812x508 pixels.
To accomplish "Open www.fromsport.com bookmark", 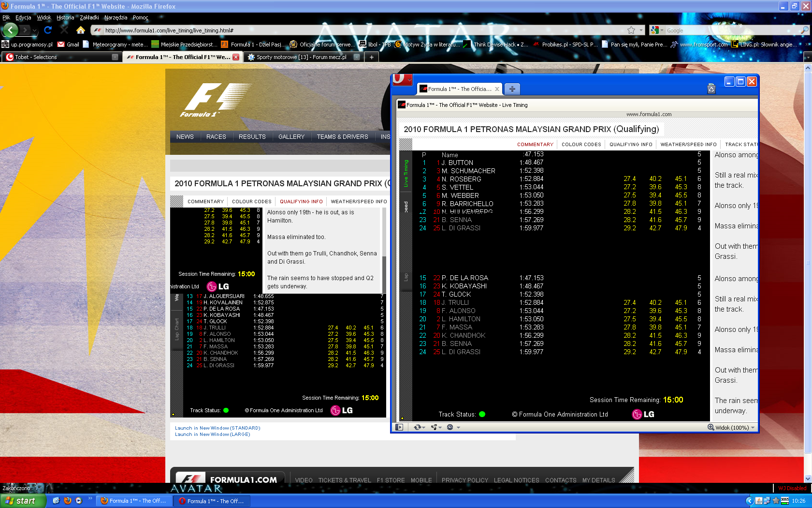I will click(699, 44).
